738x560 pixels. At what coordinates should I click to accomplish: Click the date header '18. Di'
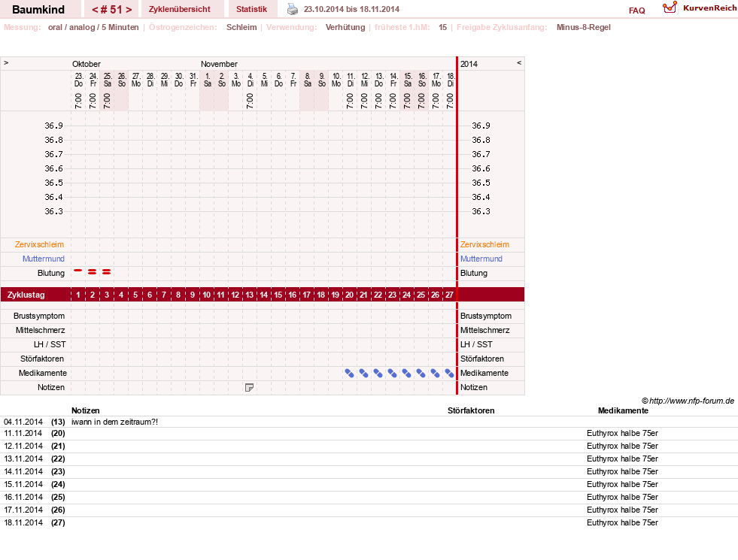[x=451, y=80]
